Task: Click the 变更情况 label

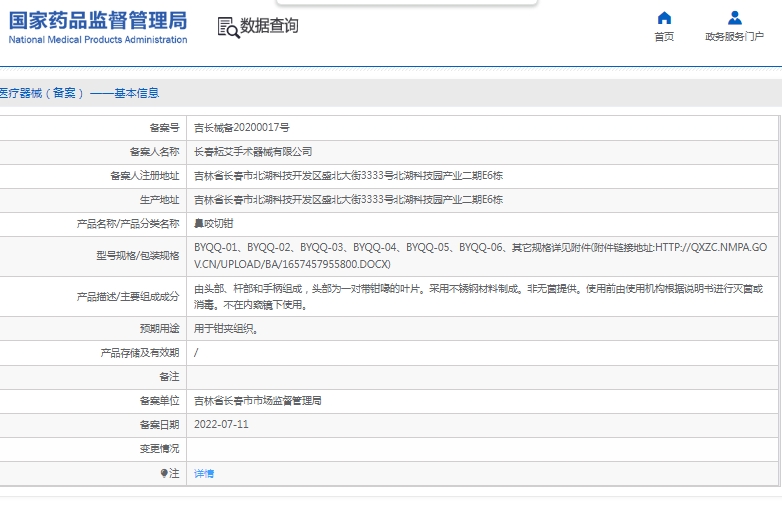Action: (x=160, y=449)
